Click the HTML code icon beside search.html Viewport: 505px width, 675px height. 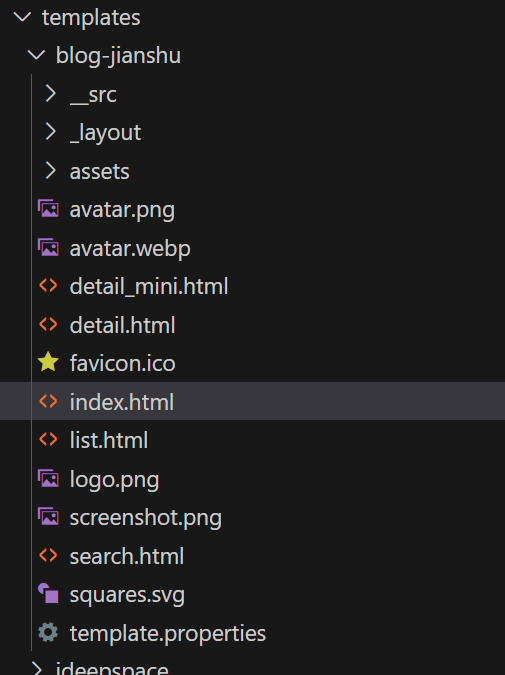coord(48,555)
